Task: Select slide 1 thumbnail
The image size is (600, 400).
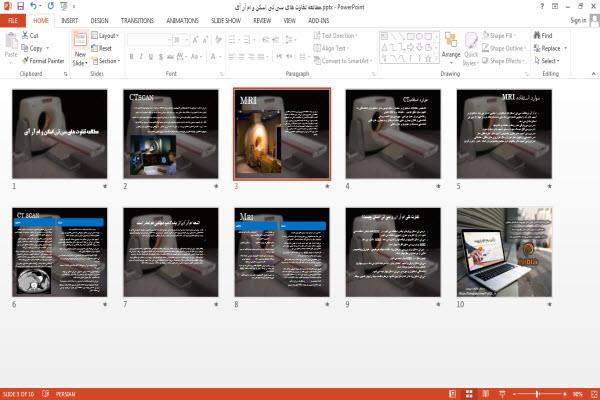Action: click(60, 134)
